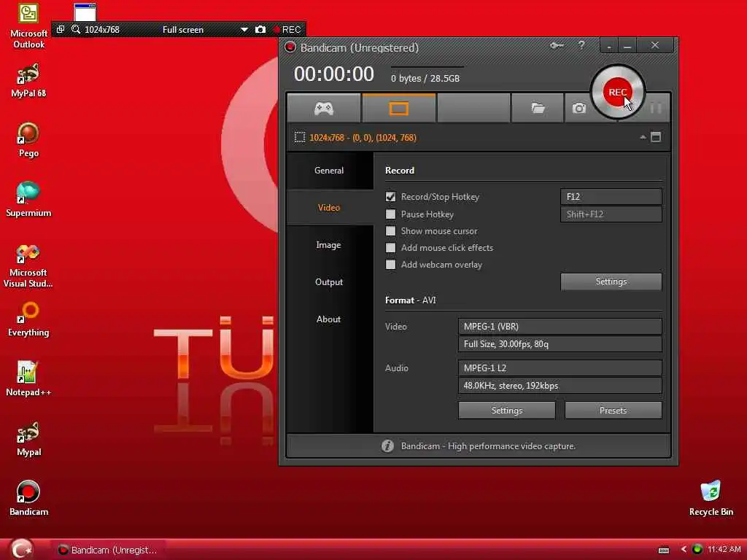The width and height of the screenshot is (747, 560).
Task: Open Microsoft Visual Studio desktop shortcut
Action: point(28,265)
